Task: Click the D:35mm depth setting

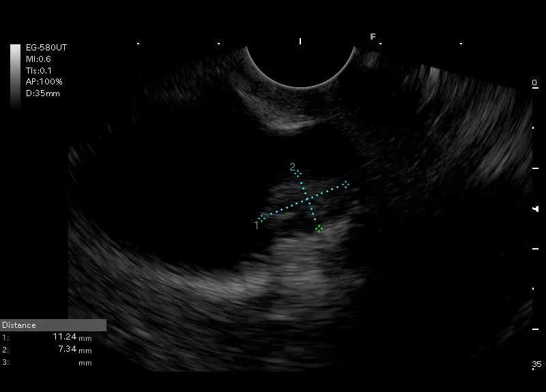Action: 42,93
